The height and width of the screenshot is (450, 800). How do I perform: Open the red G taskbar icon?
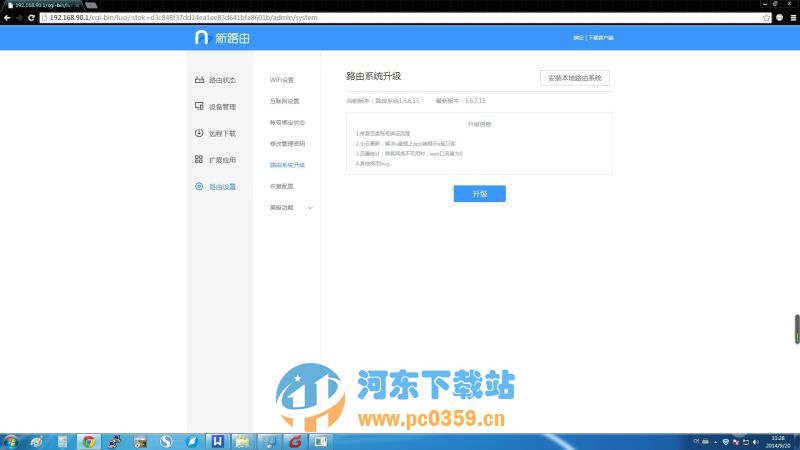(x=294, y=441)
